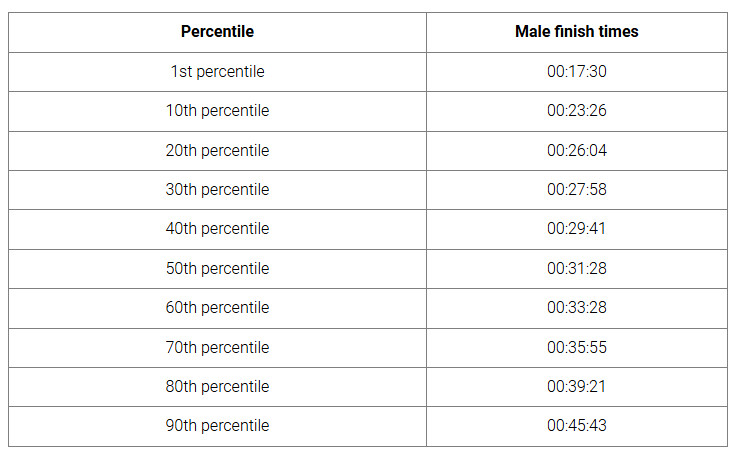
Task: Click the 00:27:58 finish time
Action: click(x=576, y=190)
